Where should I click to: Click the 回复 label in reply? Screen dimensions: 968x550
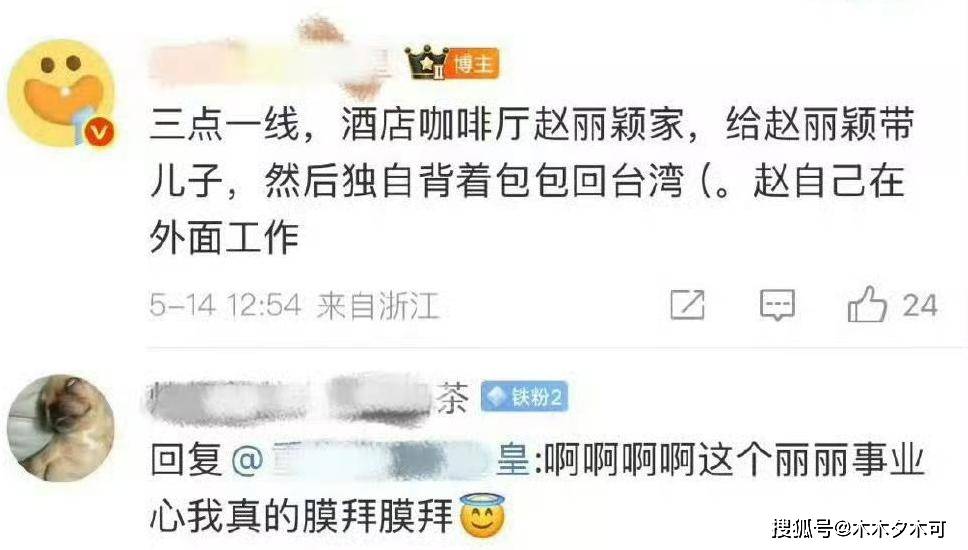point(187,460)
